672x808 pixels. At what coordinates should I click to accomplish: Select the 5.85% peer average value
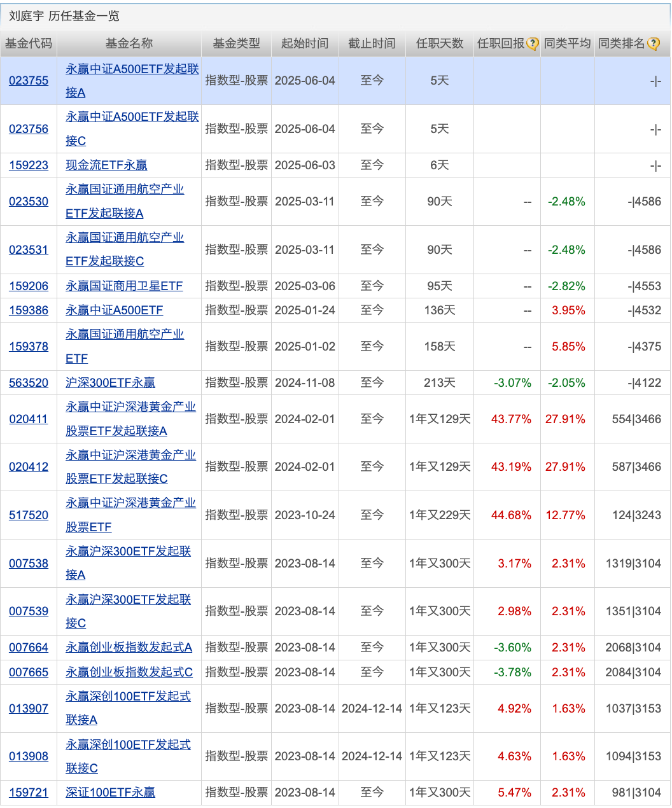[568, 347]
